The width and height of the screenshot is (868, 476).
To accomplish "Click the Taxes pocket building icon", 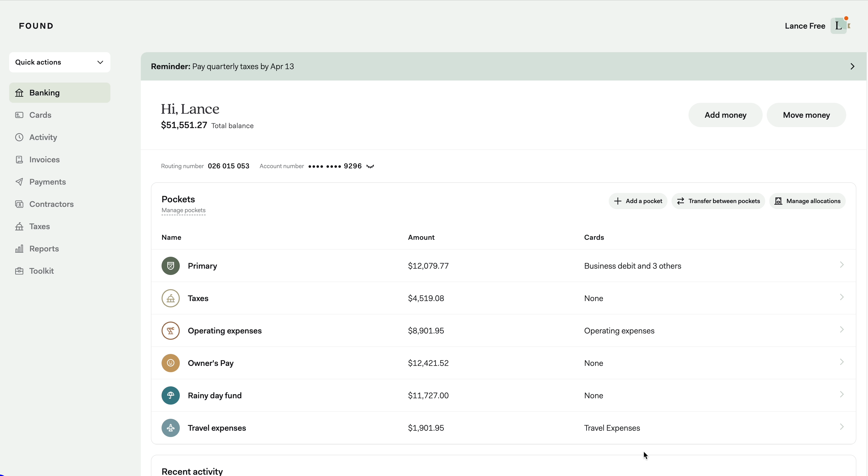I will 170,298.
